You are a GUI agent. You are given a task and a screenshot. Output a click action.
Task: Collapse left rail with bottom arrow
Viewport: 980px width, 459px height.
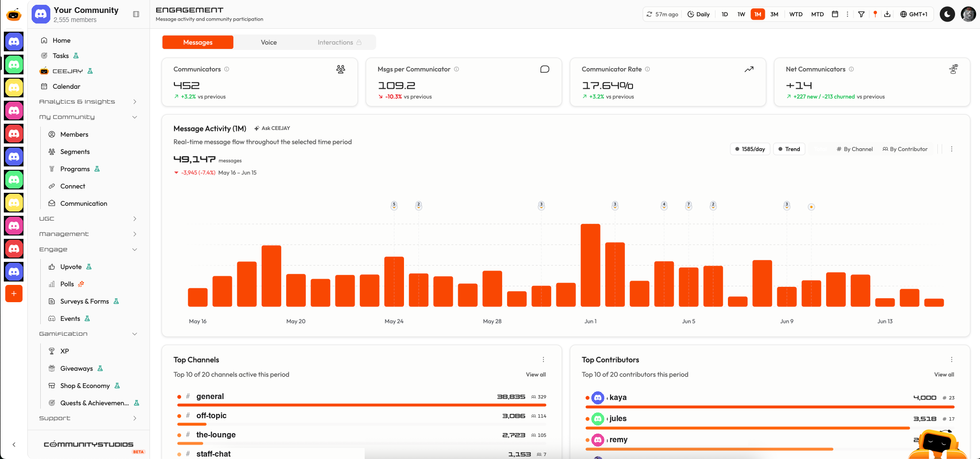pyautogui.click(x=14, y=445)
